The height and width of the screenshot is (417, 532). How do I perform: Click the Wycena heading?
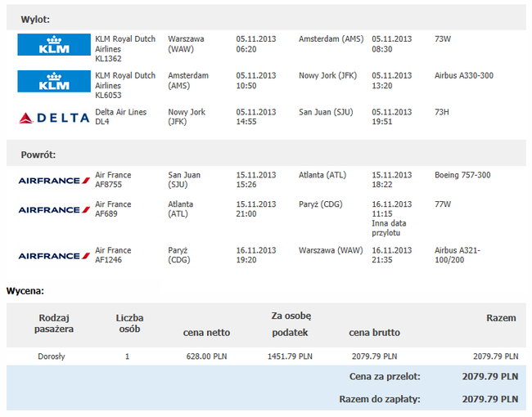[x=25, y=291]
